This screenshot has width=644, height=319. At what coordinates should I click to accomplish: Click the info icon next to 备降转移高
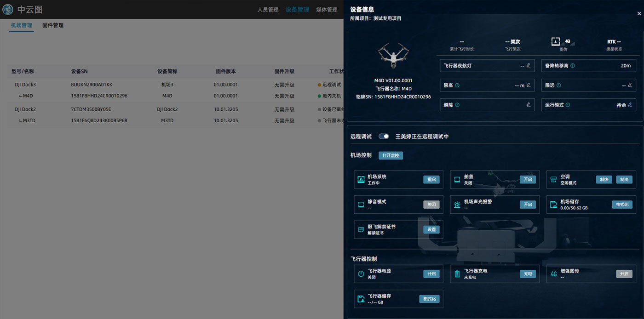[x=573, y=66]
